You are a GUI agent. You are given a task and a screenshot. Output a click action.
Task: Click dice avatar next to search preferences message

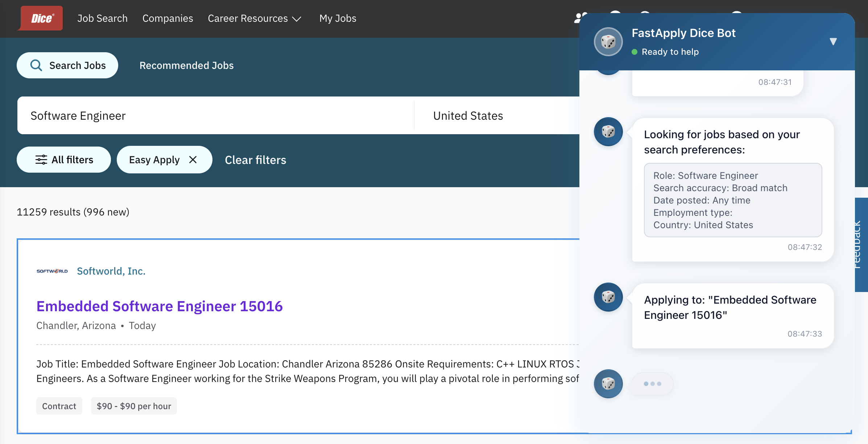tap(608, 132)
